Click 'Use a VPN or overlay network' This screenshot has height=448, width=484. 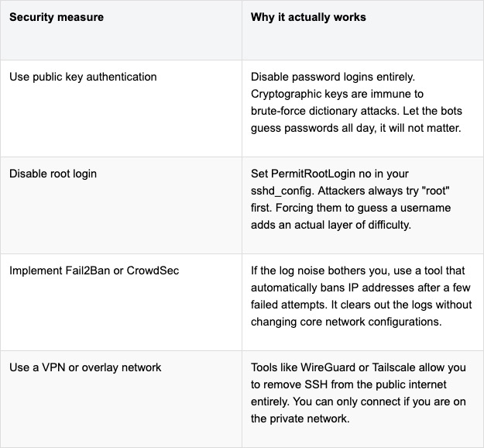(85, 367)
